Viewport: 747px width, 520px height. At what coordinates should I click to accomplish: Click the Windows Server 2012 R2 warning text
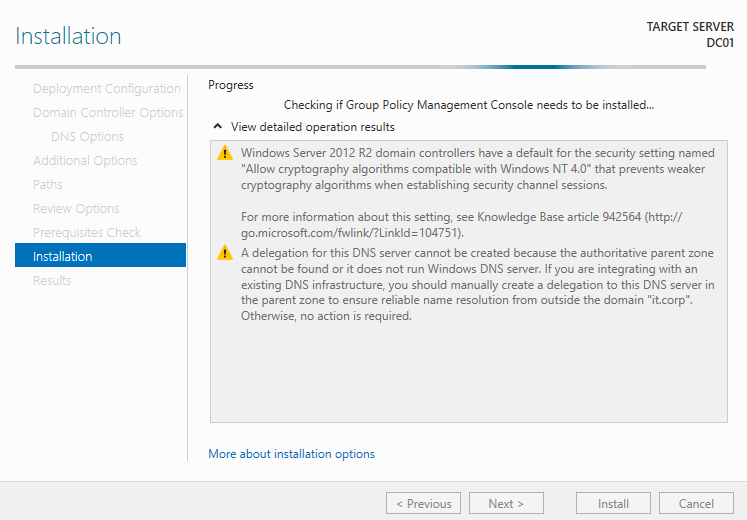(477, 169)
